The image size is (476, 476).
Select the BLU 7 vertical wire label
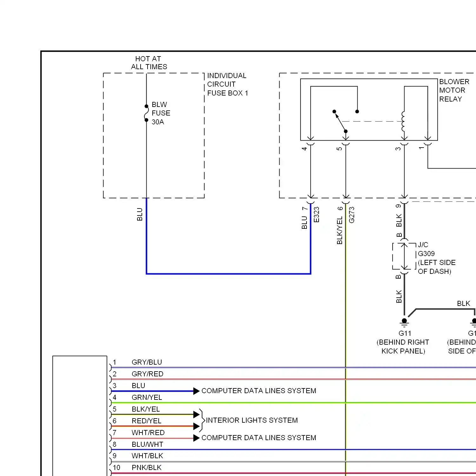305,218
